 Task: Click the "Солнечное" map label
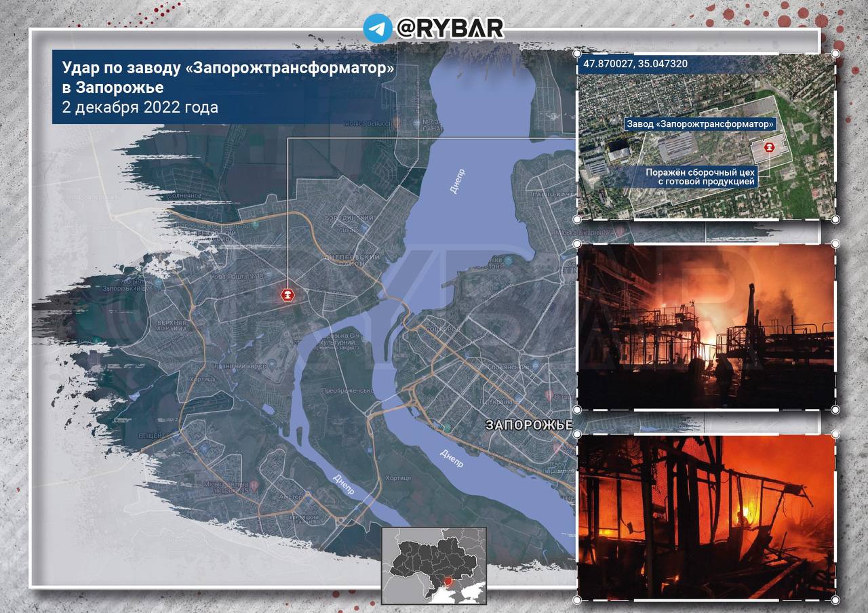click(184, 196)
